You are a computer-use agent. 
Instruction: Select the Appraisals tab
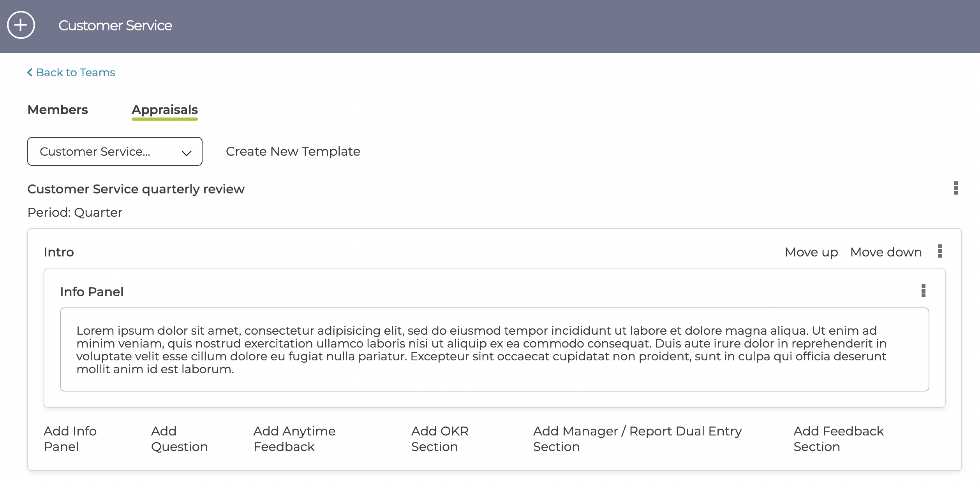point(165,111)
